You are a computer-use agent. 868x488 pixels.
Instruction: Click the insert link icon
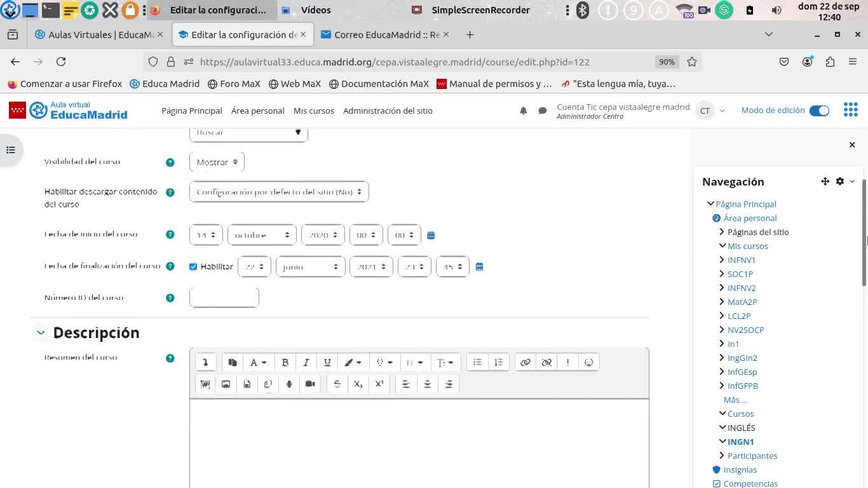pyautogui.click(x=526, y=362)
